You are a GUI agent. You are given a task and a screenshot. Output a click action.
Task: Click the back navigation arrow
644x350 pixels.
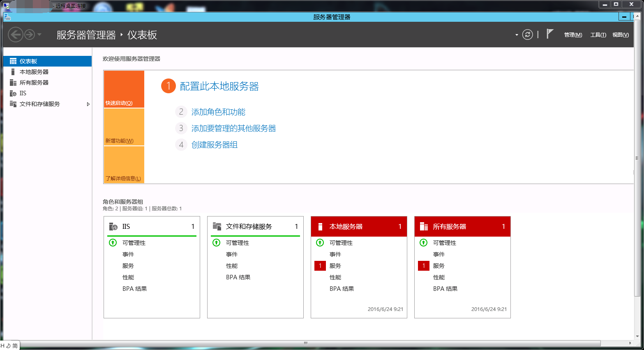[16, 35]
